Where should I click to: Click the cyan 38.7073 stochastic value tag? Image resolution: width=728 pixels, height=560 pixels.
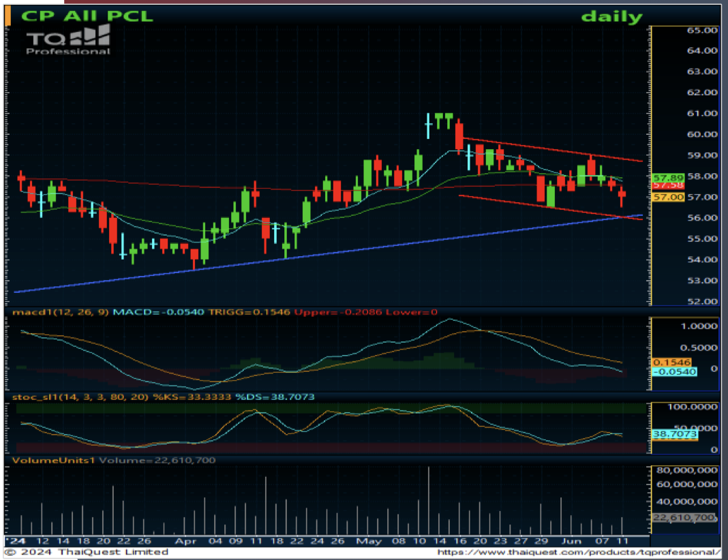coord(675,434)
